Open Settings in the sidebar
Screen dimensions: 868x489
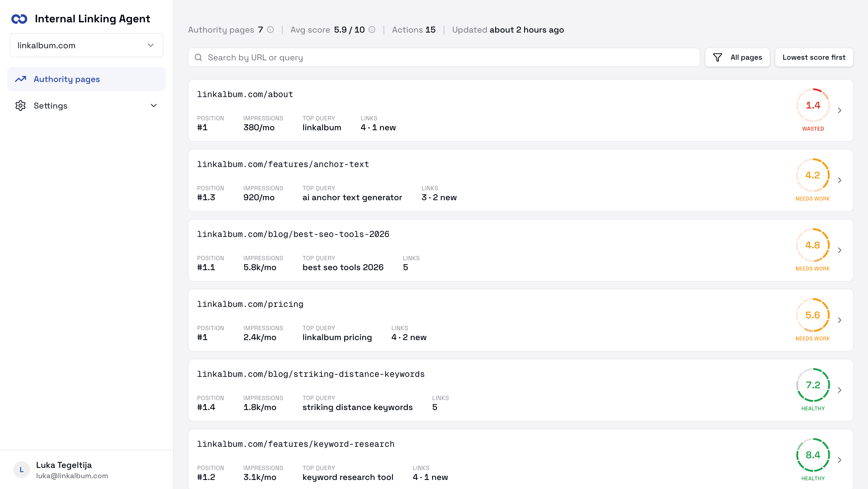(x=86, y=106)
